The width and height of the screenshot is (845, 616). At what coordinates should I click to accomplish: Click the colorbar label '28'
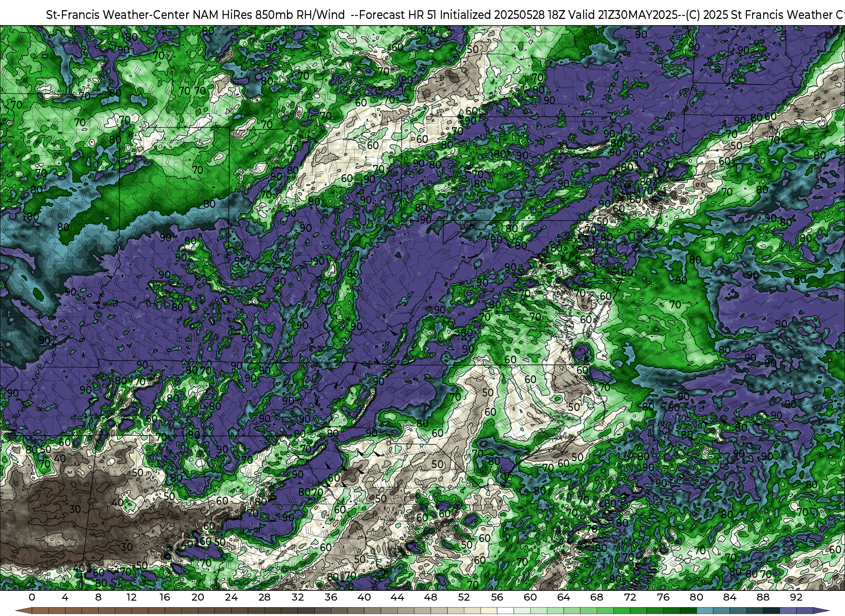(265, 597)
